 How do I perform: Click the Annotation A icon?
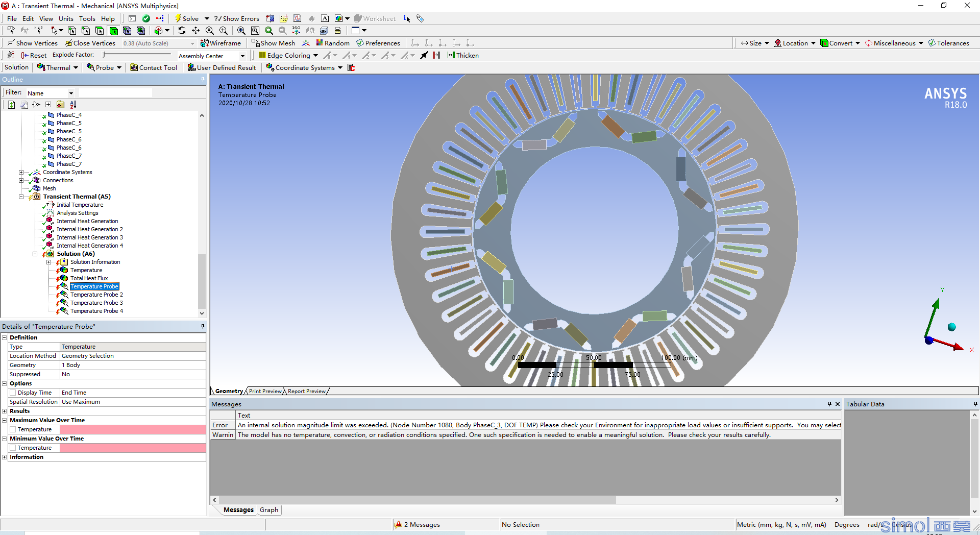[x=325, y=18]
